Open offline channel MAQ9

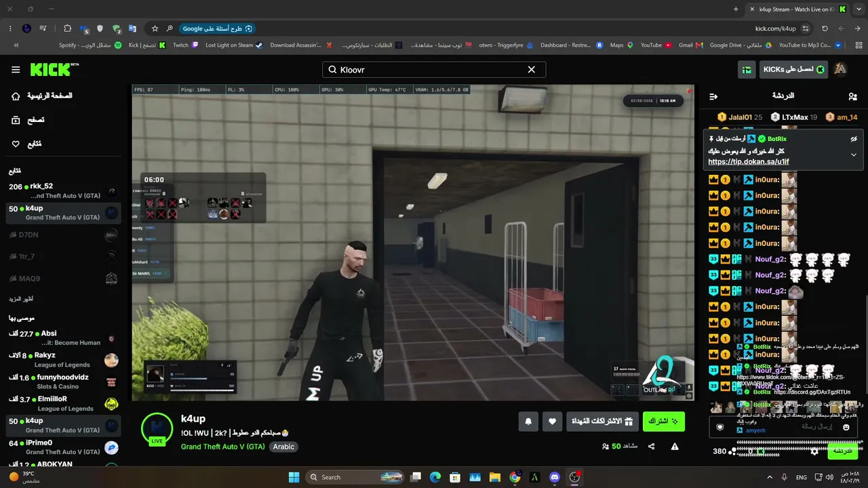pos(64,279)
